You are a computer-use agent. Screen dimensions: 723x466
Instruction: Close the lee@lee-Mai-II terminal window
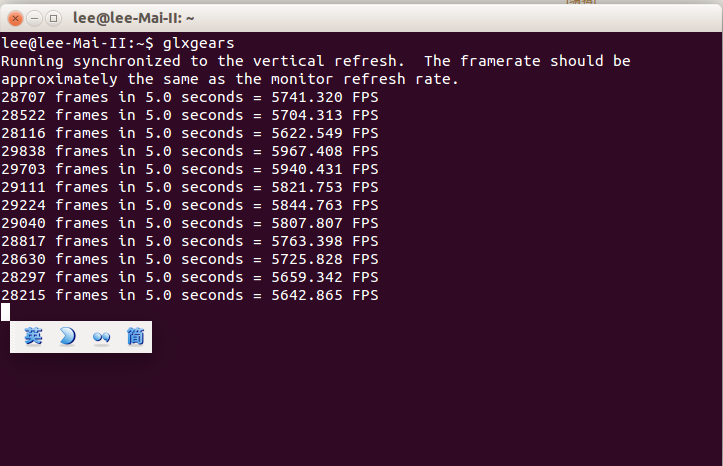tap(15, 18)
